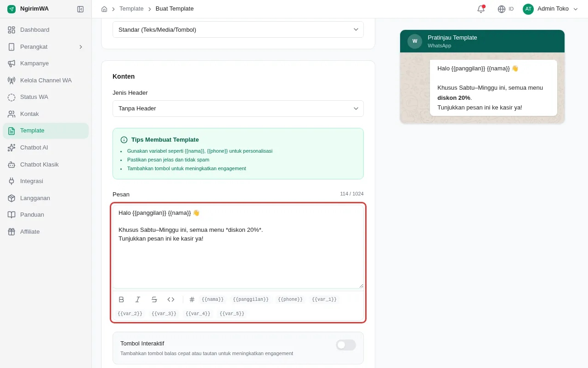This screenshot has height=368, width=588.
Task: Click the Konten section heading
Action: (124, 76)
